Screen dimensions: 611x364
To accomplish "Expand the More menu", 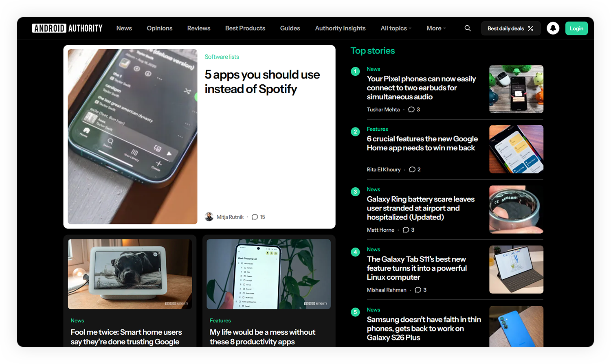I will coord(436,28).
